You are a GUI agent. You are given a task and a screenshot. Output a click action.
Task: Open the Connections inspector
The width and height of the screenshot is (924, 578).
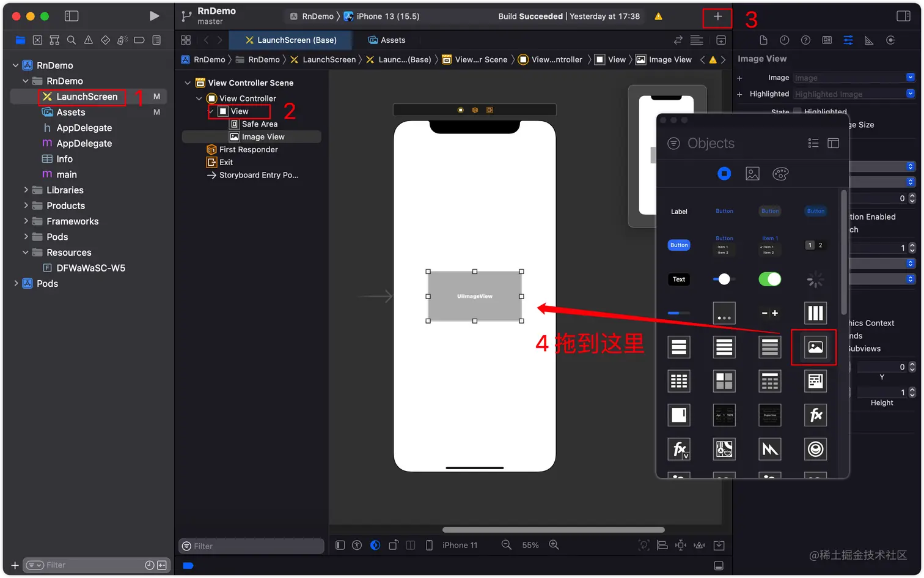[x=890, y=40]
